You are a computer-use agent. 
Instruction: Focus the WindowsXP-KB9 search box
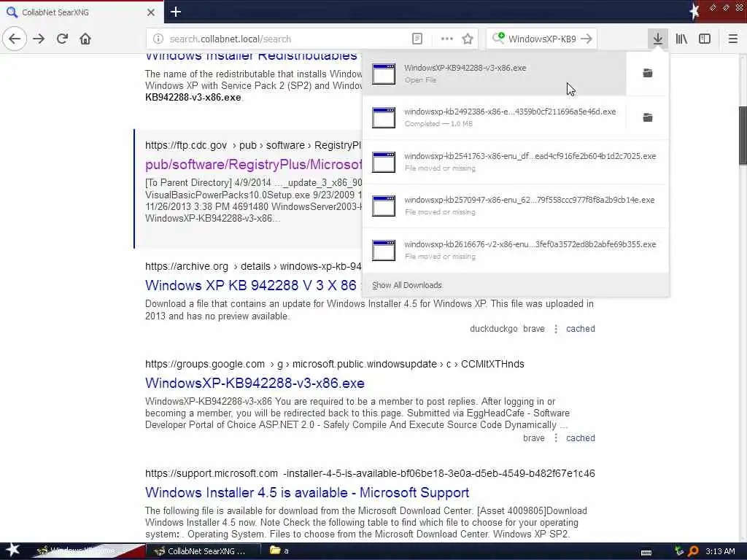point(542,39)
